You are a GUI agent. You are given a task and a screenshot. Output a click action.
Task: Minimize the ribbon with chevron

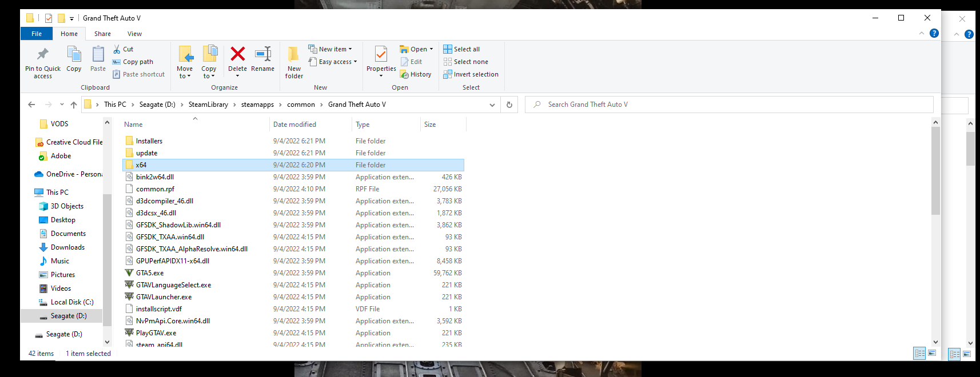pos(922,33)
